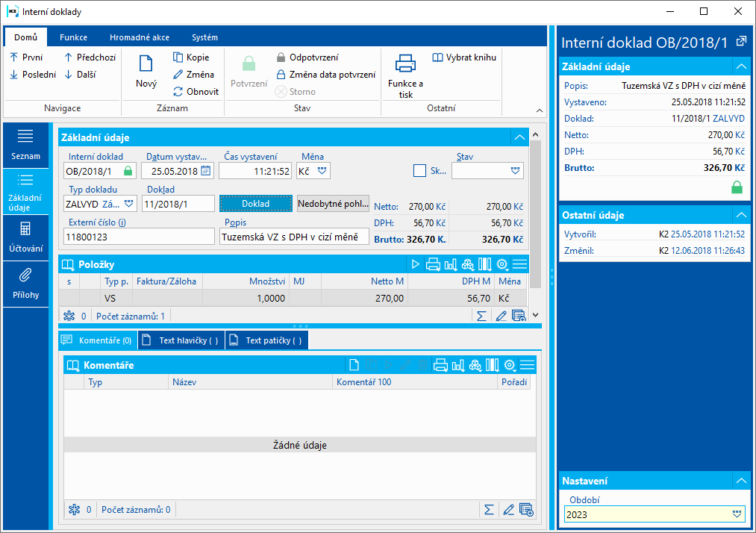Screen dimensions: 756x533
Task: Click play icon in Položky header
Action: (x=415, y=264)
